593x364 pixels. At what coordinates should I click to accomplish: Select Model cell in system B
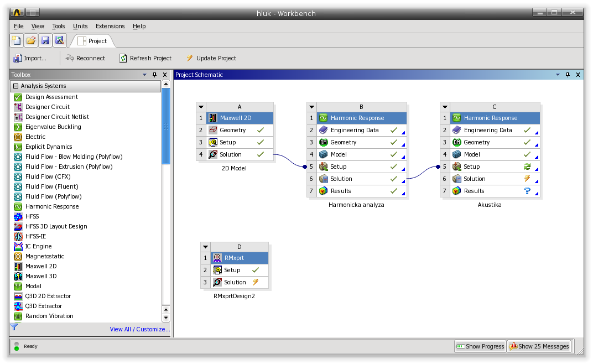coord(362,154)
